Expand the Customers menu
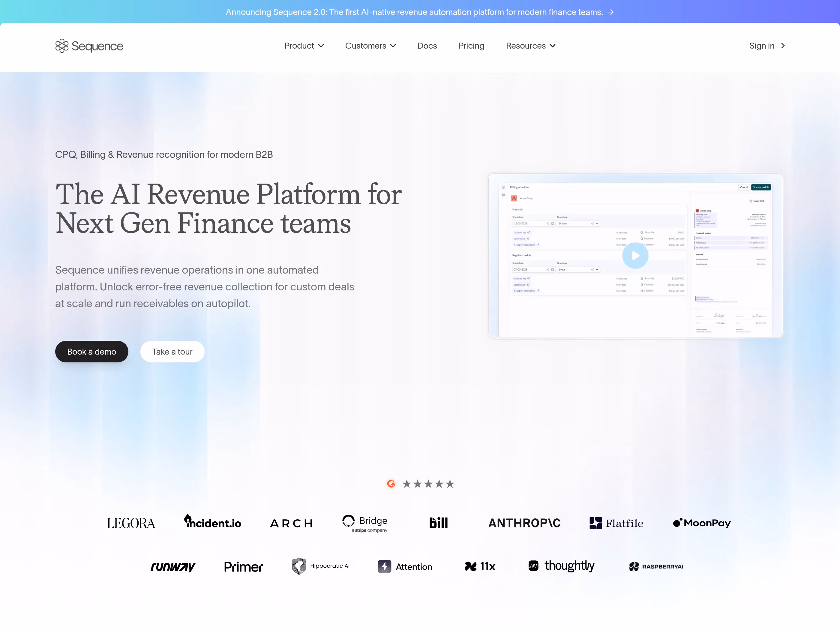Screen dimensions: 840x630 [x=370, y=46]
